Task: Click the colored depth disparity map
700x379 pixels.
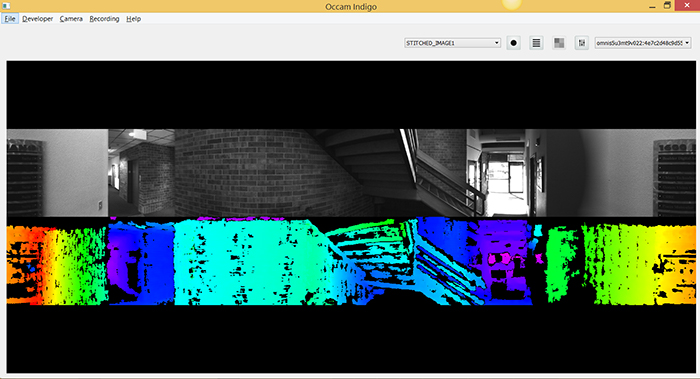Action: tap(351, 261)
